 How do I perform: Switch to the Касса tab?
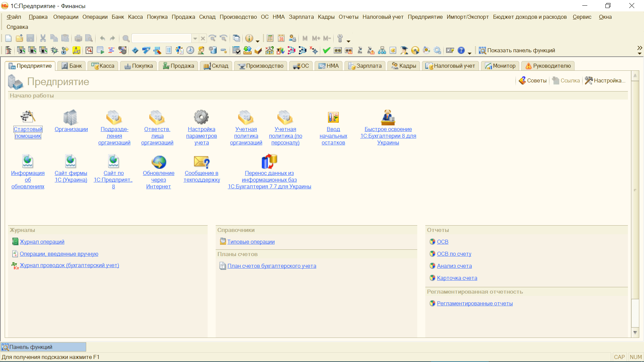click(x=103, y=66)
